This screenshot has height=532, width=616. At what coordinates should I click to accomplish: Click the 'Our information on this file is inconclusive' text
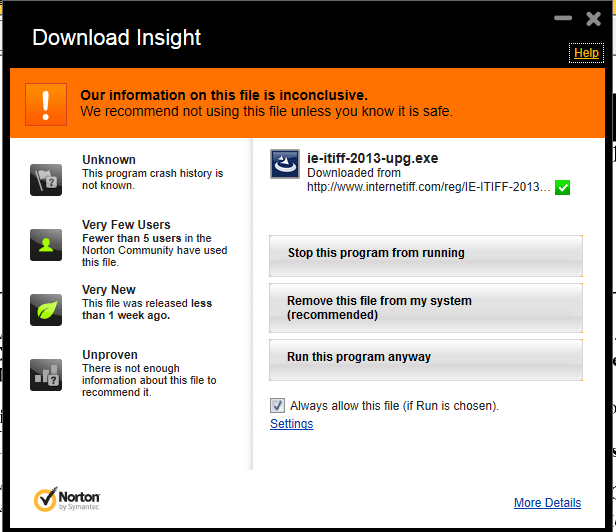(224, 95)
